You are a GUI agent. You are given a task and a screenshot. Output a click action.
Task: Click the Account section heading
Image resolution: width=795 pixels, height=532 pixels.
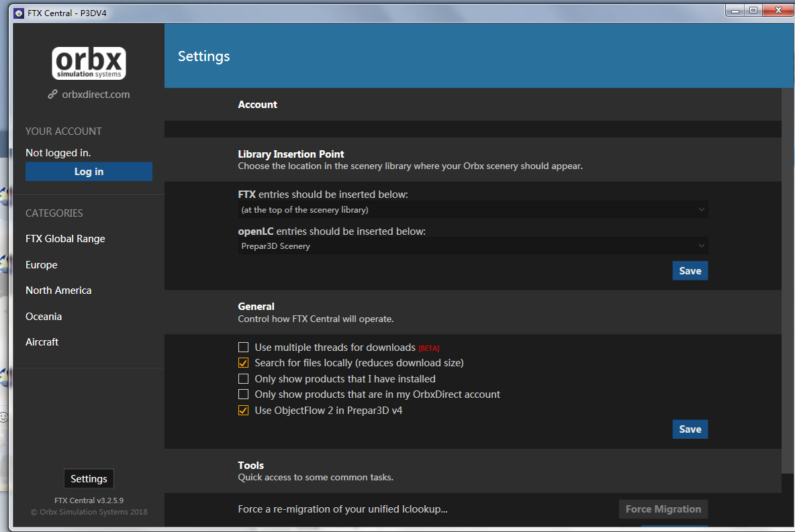(x=258, y=105)
